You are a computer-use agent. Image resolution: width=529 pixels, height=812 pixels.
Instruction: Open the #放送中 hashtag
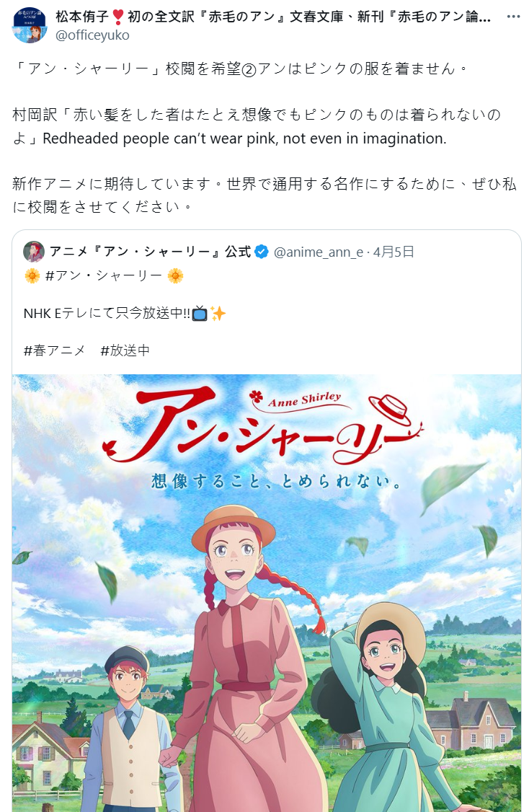point(125,350)
